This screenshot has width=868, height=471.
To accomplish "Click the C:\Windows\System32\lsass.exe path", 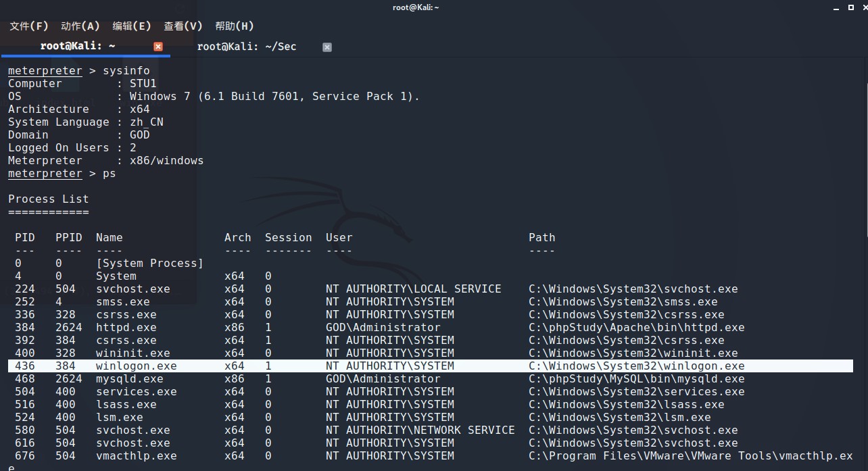I will [627, 405].
